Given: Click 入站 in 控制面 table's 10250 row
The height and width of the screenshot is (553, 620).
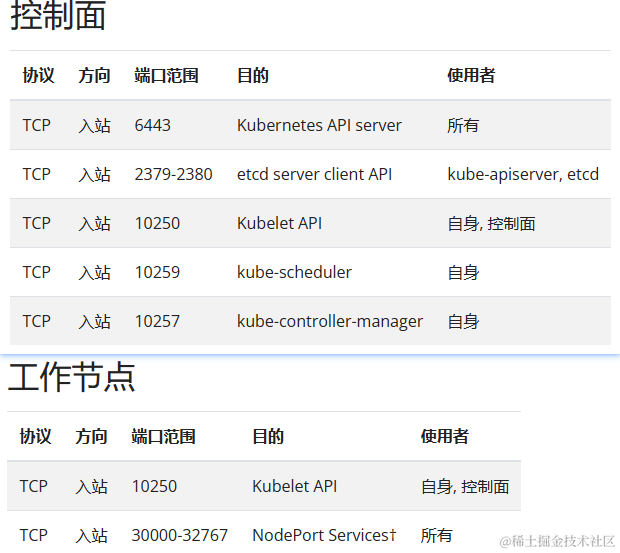Looking at the screenshot, I should 94,223.
